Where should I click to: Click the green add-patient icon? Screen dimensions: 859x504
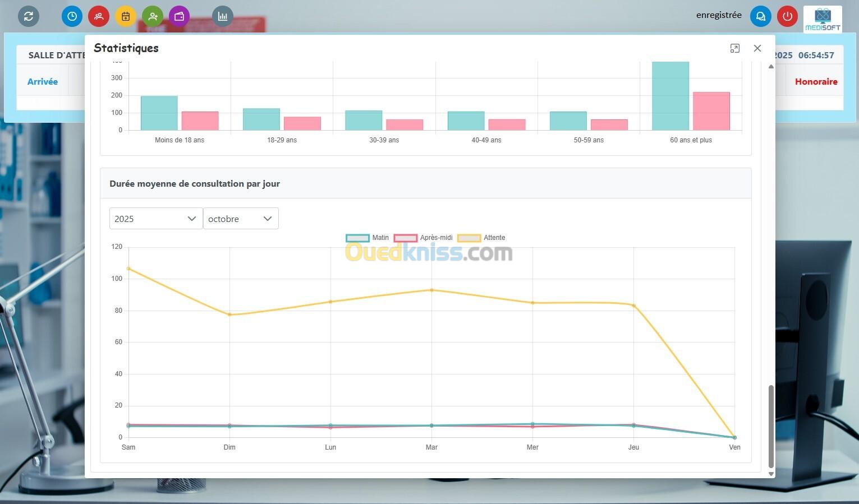pyautogui.click(x=153, y=16)
